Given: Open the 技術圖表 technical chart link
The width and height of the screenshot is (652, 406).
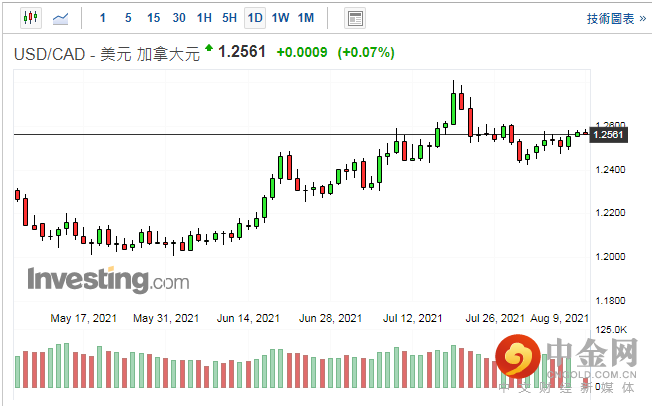Looking at the screenshot, I should pyautogui.click(x=616, y=19).
